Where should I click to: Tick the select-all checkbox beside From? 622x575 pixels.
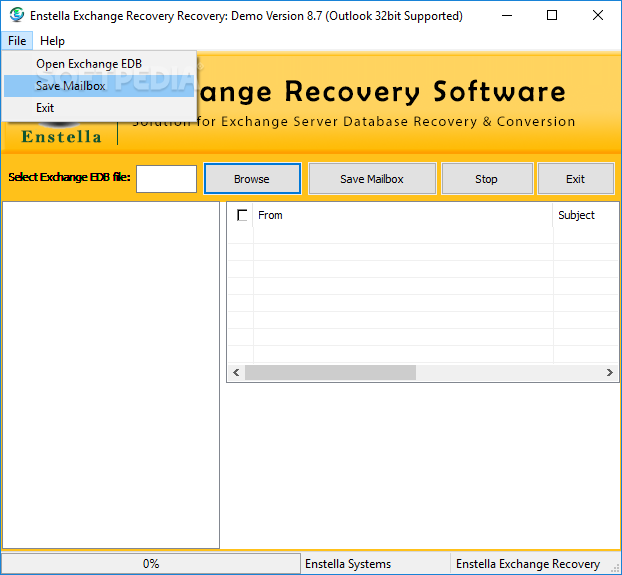click(242, 215)
